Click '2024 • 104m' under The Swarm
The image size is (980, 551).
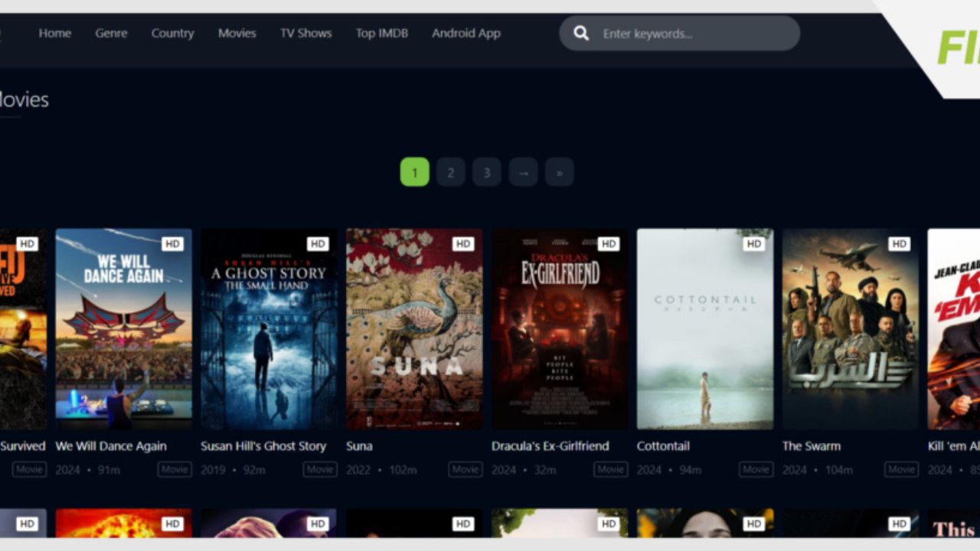tap(818, 470)
